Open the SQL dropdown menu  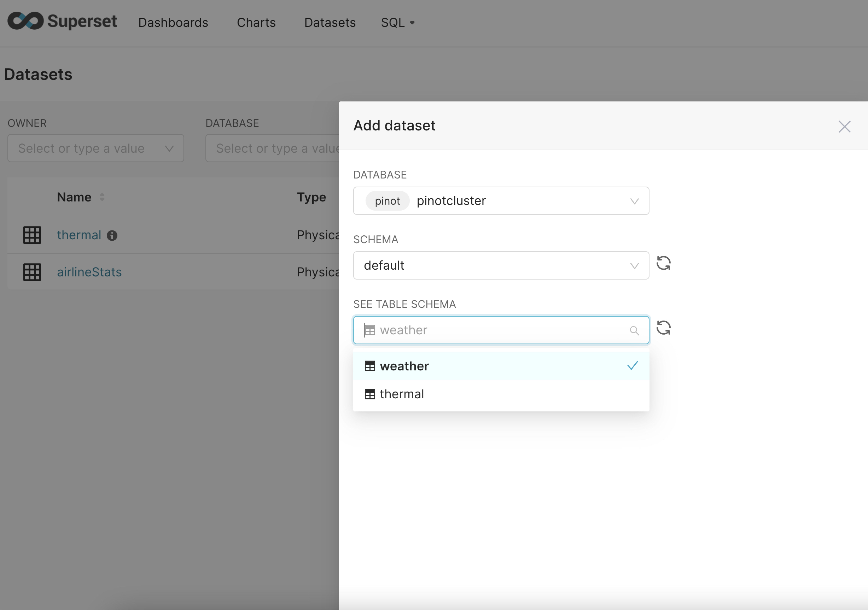pos(397,23)
